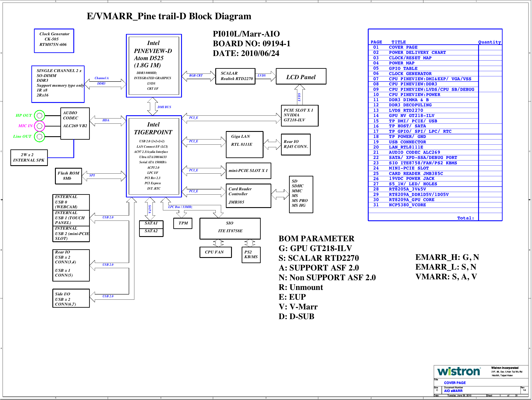
Task: Click the LAN_RTL8111E row
Action: point(435,147)
